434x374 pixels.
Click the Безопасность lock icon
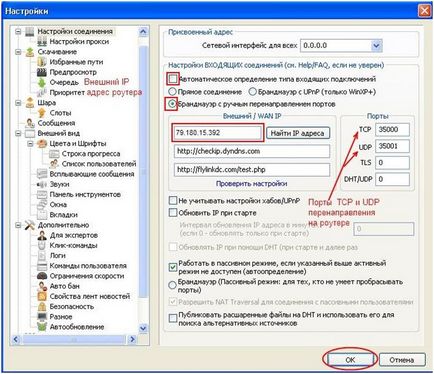point(42,307)
